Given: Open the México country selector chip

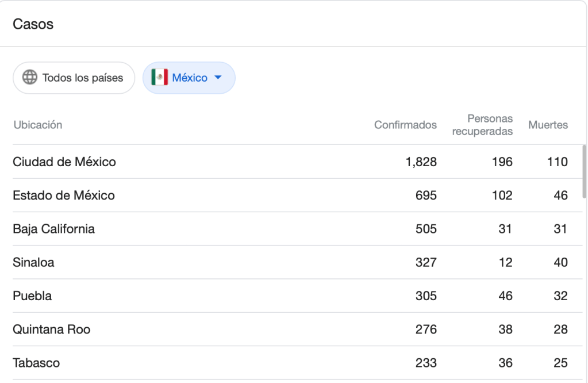Looking at the screenshot, I should click(x=189, y=78).
